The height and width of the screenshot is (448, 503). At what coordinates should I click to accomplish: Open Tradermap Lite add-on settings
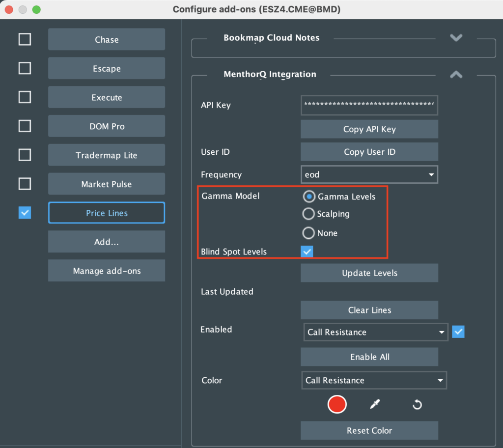click(107, 155)
